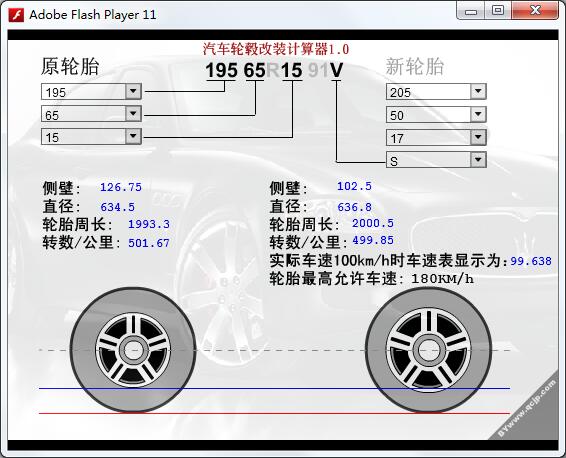Click the new tire wheel image

[x=428, y=350]
